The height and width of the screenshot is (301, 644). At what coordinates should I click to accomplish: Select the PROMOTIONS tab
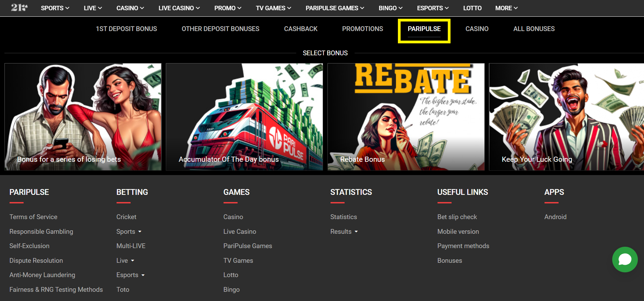(363, 29)
